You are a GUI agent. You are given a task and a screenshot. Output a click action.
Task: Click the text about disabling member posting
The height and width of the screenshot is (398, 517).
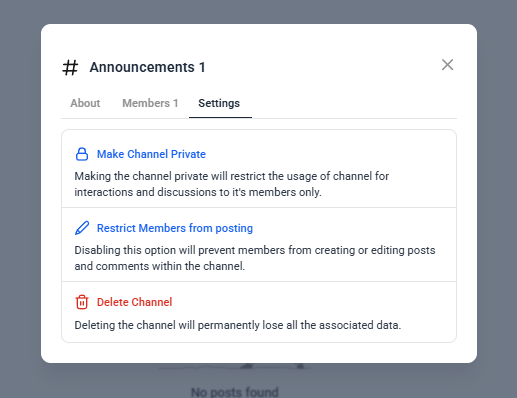[255, 258]
